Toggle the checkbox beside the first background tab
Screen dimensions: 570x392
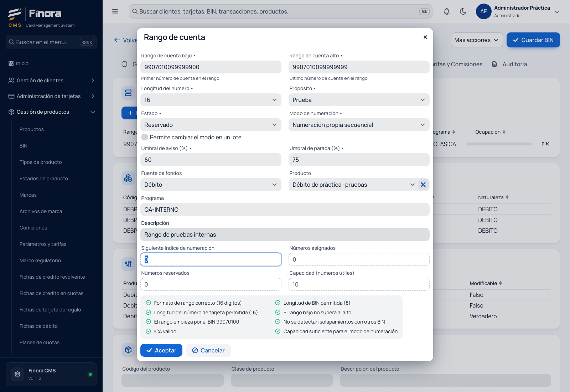coord(124,64)
